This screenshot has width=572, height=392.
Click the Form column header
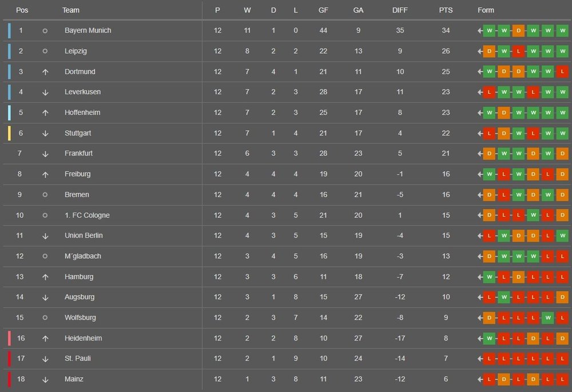pos(486,10)
